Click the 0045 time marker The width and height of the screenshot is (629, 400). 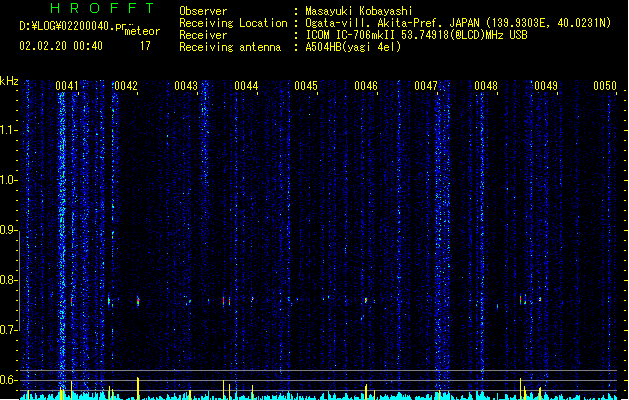pos(306,86)
